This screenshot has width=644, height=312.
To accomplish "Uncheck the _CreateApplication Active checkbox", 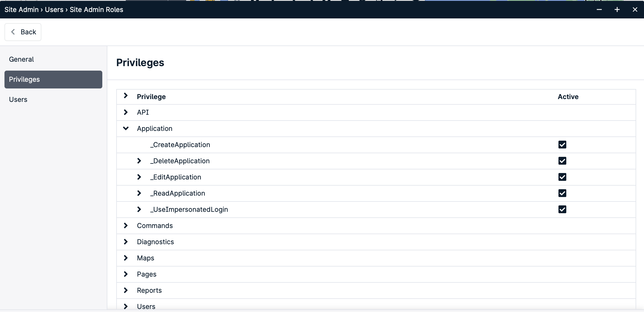I will pos(562,145).
